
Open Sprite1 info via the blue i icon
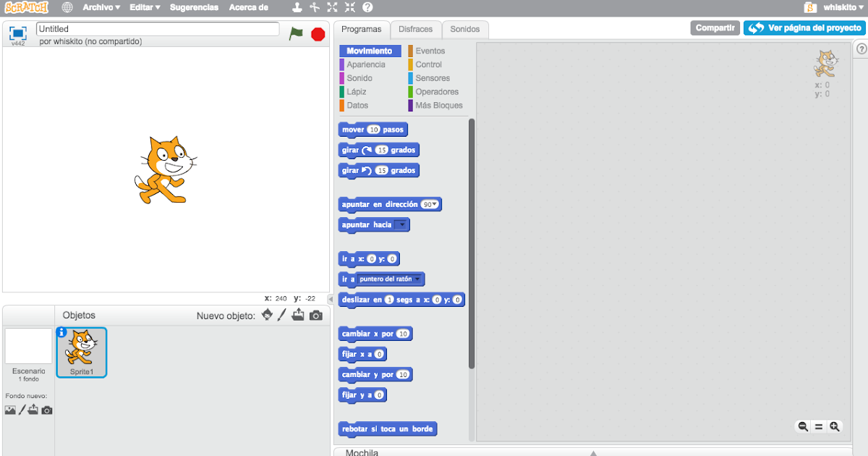coord(61,333)
